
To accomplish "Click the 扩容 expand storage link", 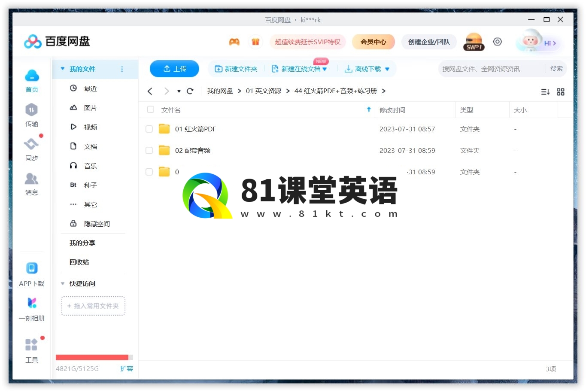I will click(127, 368).
